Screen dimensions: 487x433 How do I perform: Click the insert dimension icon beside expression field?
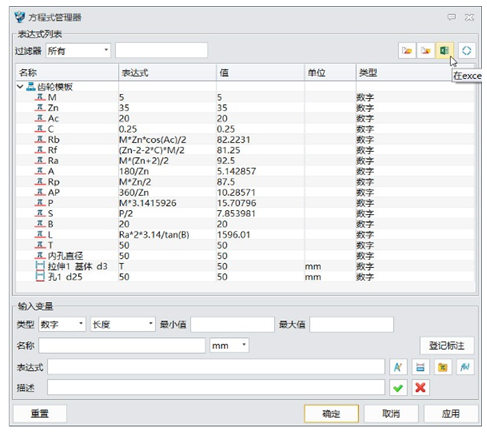click(x=420, y=367)
